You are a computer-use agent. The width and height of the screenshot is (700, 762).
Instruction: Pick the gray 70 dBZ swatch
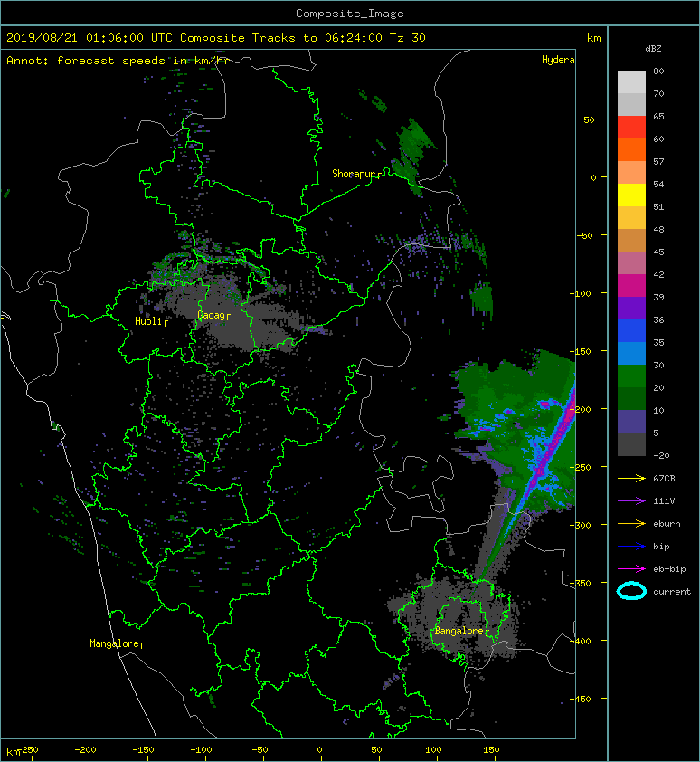(631, 104)
